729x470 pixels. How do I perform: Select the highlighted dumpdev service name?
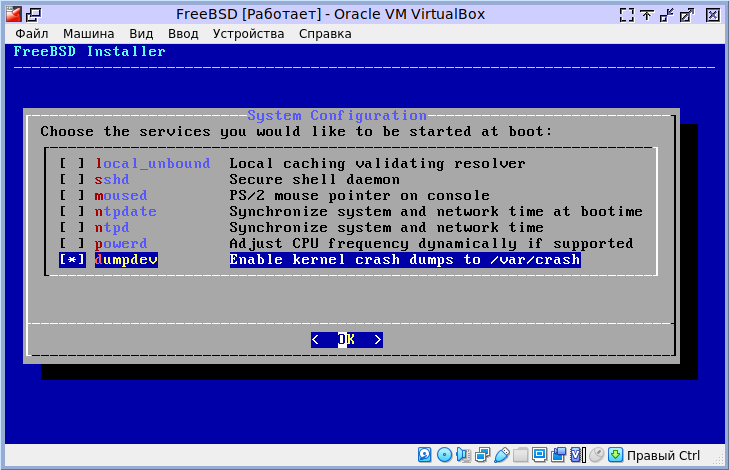point(126,259)
